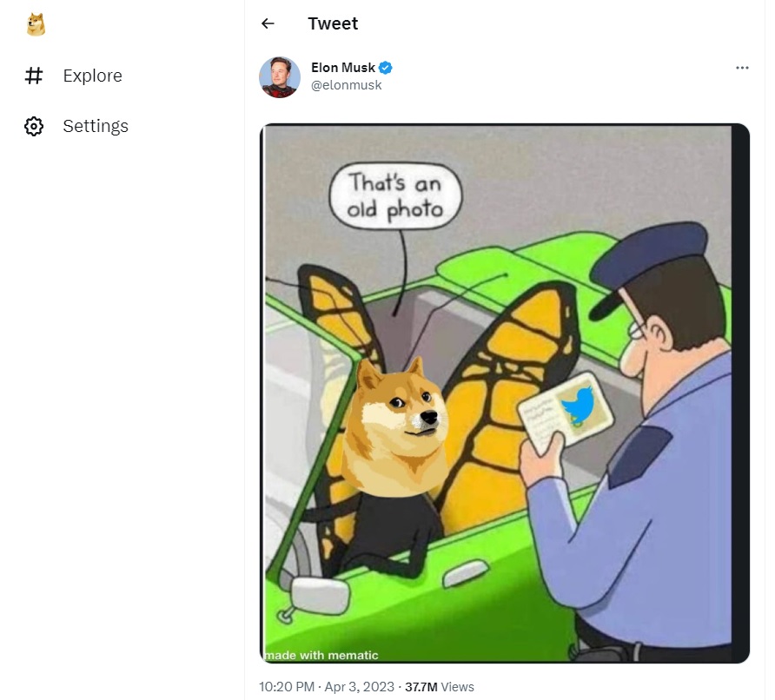Go back using the left arrow
The height and width of the screenshot is (700, 775).
coord(268,23)
